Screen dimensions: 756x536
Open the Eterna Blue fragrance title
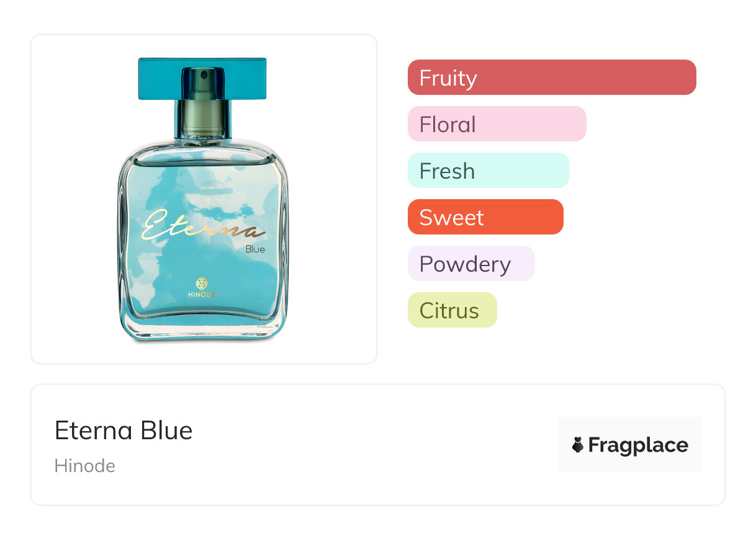(x=124, y=431)
